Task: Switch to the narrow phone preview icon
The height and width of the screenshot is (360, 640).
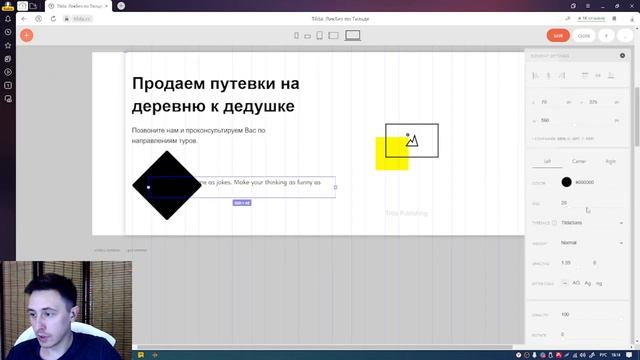Action: tap(296, 36)
